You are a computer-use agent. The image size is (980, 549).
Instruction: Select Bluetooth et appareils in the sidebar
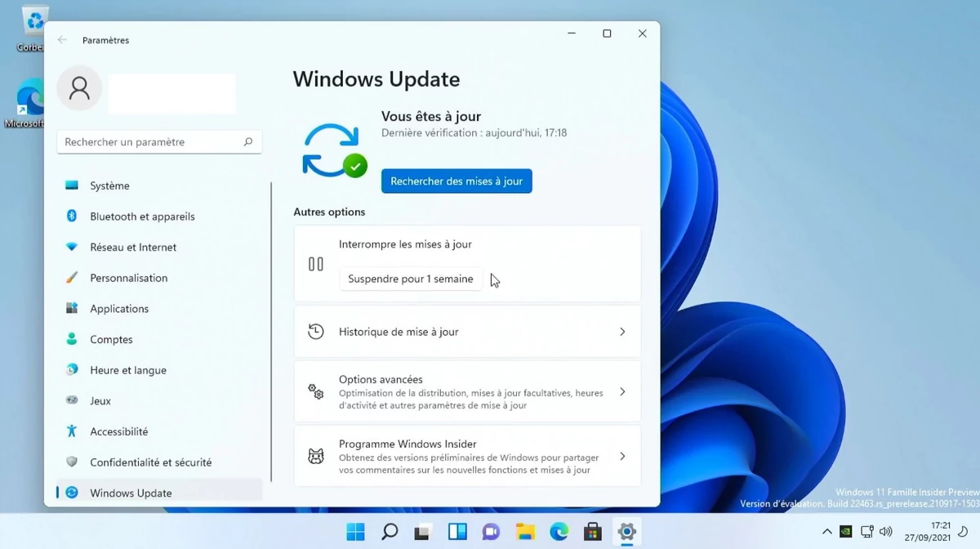pos(143,216)
